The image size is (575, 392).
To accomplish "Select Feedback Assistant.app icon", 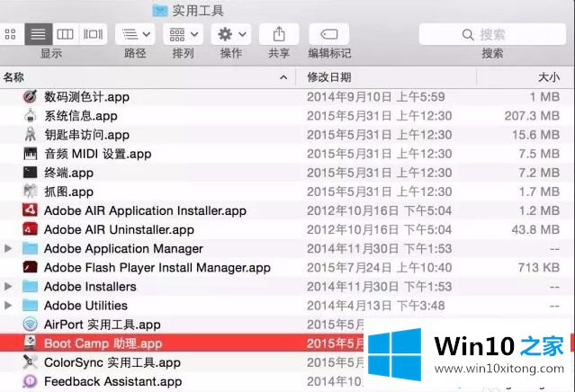I will coord(30,381).
